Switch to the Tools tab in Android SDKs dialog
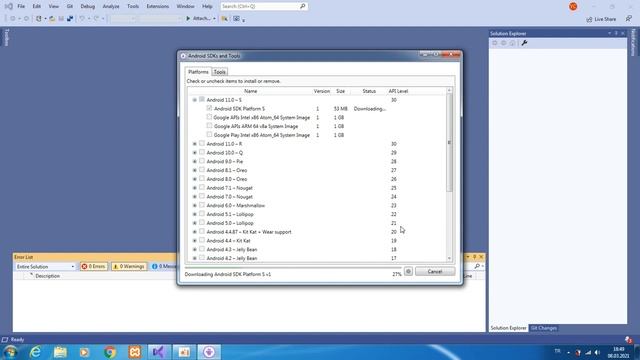The width and height of the screenshot is (640, 360). 220,72
